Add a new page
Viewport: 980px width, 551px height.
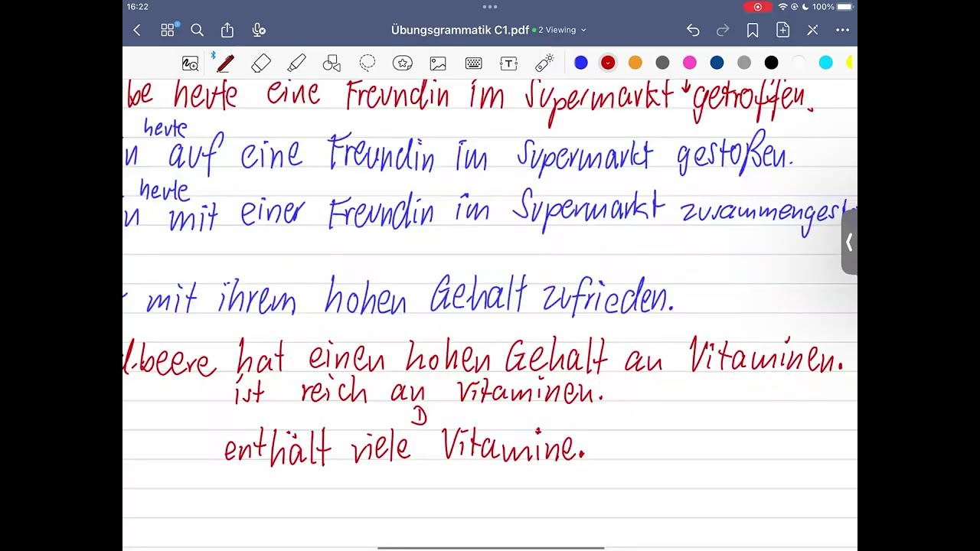[x=782, y=30]
